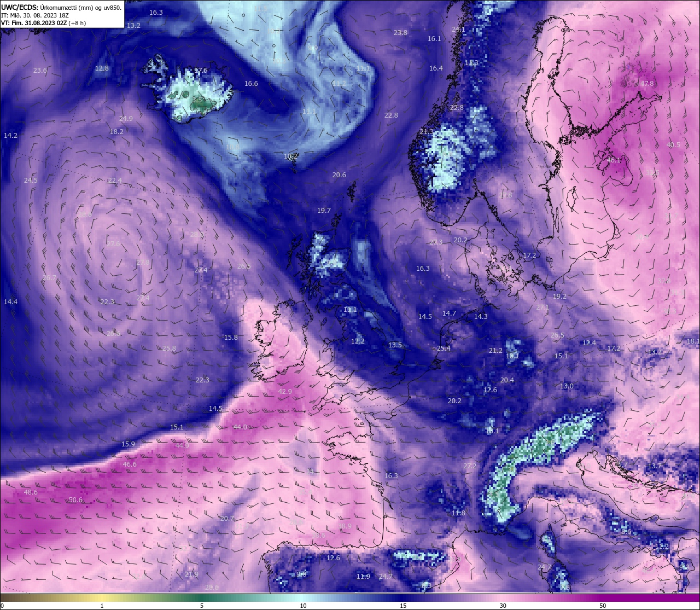The image size is (700, 610).
Task: Click the 20.6 map value
Action: pyautogui.click(x=339, y=175)
